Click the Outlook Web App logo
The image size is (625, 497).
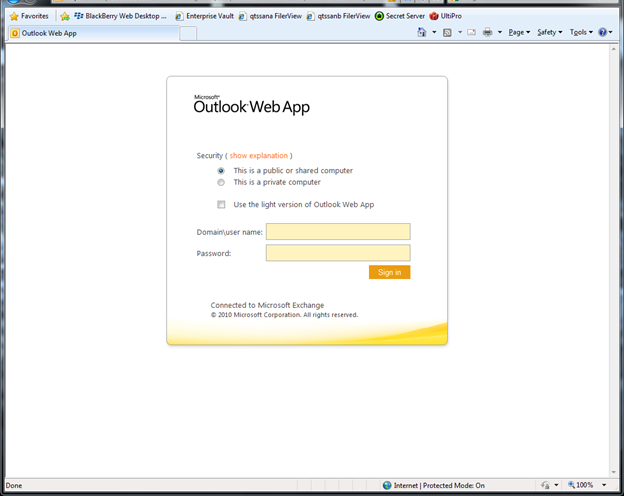tap(251, 105)
